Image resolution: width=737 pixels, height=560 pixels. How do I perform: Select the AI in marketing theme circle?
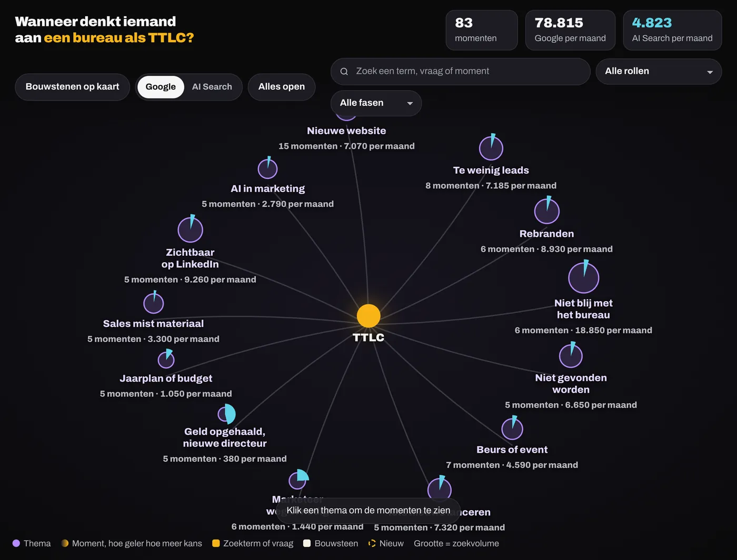[267, 168]
